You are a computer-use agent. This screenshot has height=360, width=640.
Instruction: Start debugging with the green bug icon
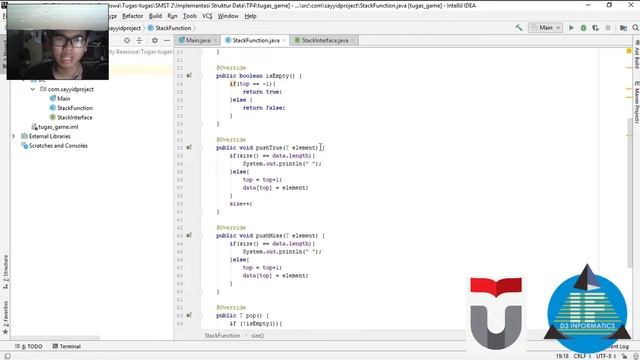(x=583, y=28)
